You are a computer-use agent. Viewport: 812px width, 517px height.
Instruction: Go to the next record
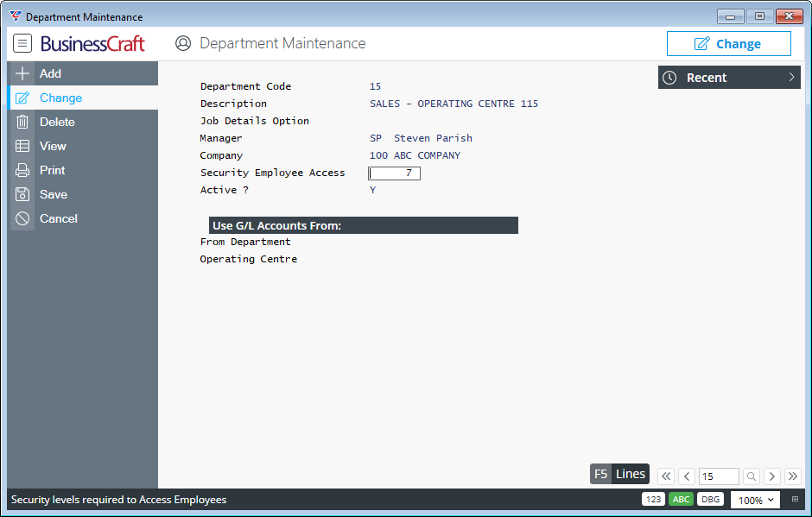coord(772,476)
